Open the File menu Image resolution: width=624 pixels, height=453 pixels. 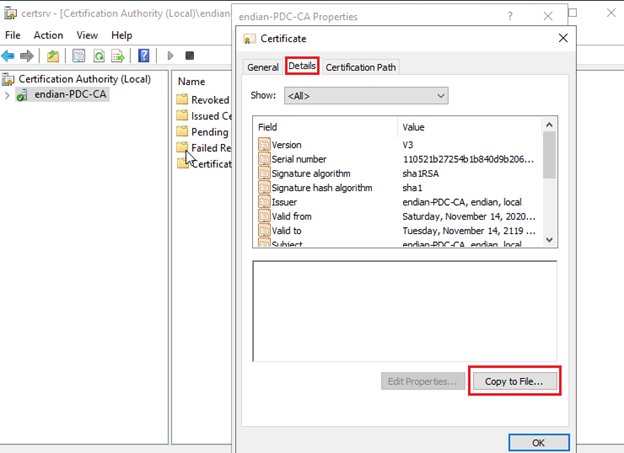13,35
